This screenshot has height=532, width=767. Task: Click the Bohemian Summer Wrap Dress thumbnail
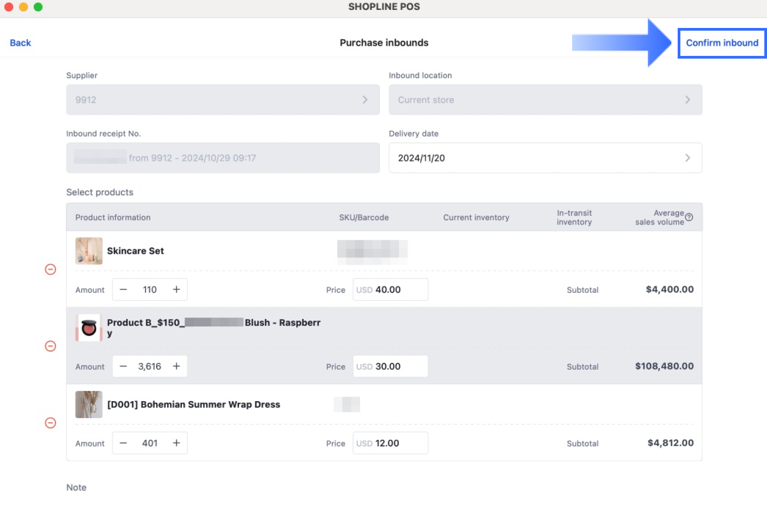coord(89,404)
